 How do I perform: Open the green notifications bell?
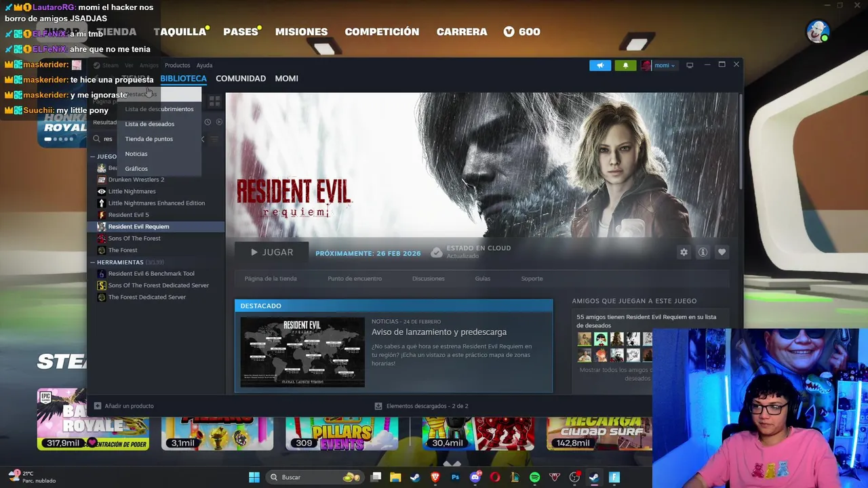point(625,65)
